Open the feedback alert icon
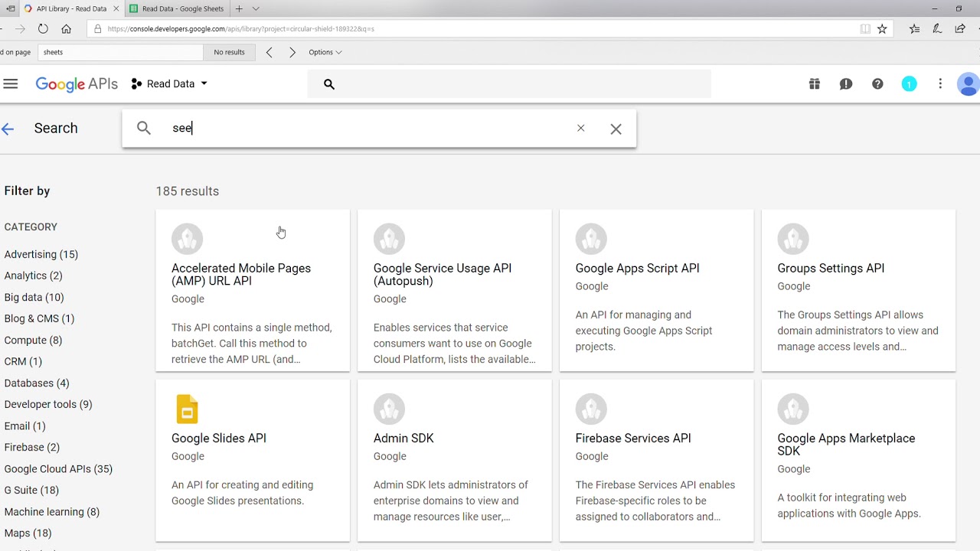 click(845, 84)
